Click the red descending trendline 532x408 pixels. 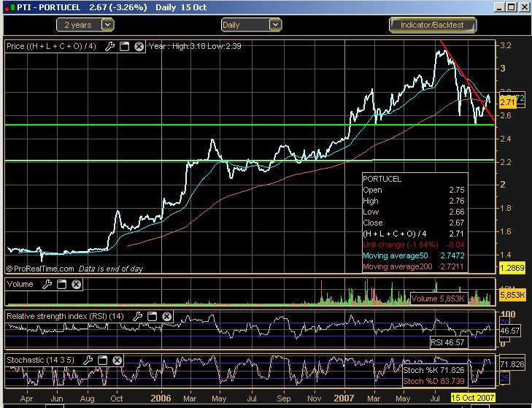coord(467,80)
